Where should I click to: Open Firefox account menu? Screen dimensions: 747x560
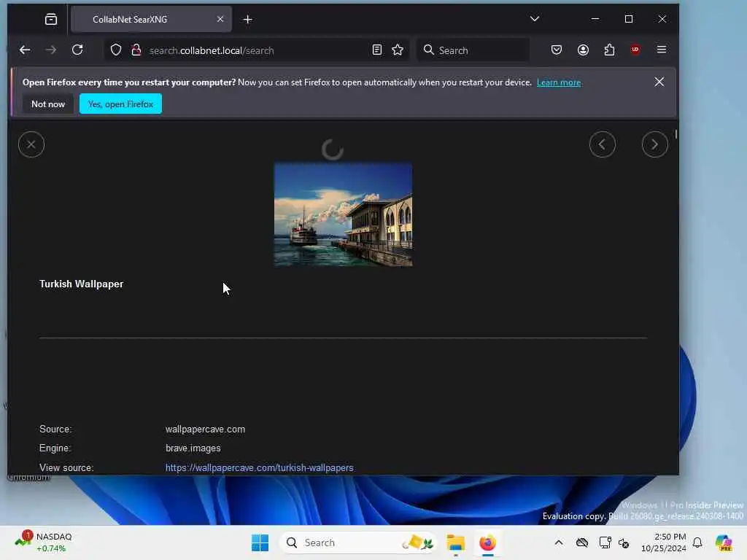[583, 50]
